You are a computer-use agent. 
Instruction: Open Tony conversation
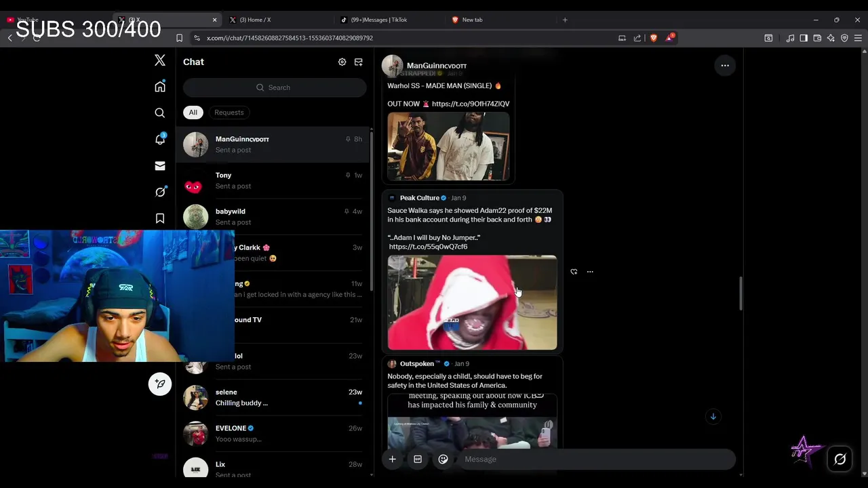[273, 180]
